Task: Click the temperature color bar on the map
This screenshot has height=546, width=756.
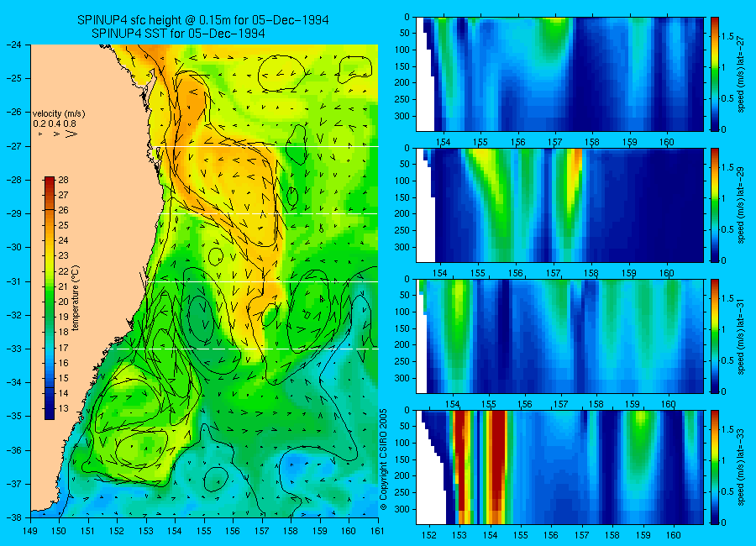Action: pyautogui.click(x=50, y=298)
